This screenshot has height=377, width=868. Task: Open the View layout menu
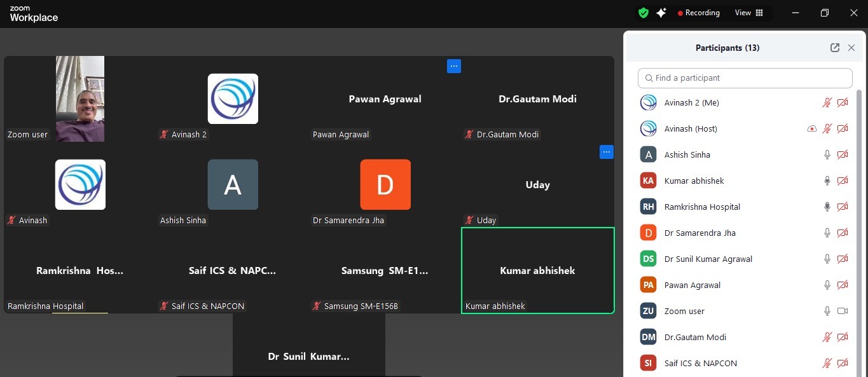pos(748,13)
